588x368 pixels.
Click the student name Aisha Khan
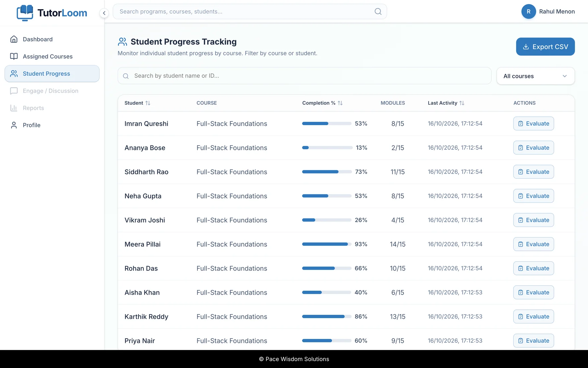point(142,292)
